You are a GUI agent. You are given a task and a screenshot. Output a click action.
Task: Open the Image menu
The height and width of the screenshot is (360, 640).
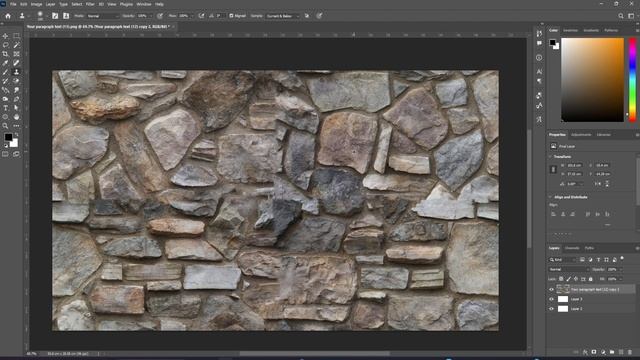36,4
